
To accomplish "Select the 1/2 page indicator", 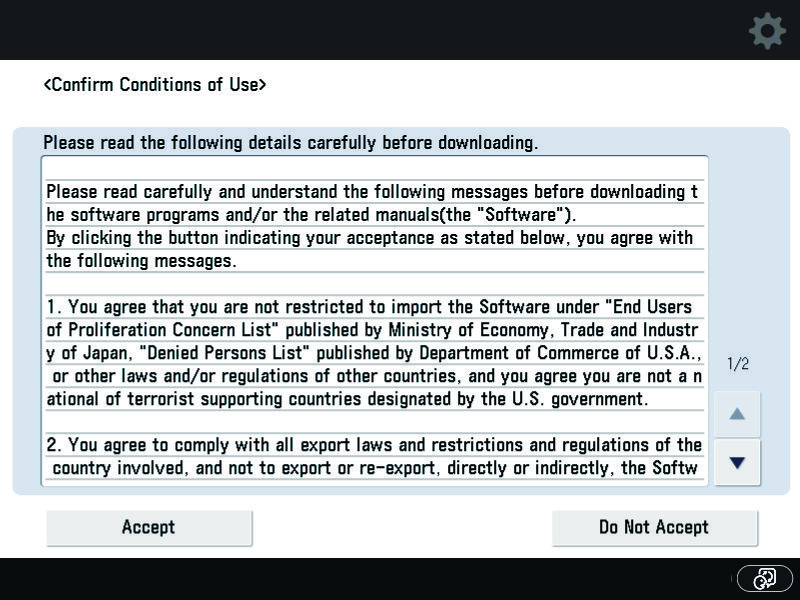I will coord(738,364).
